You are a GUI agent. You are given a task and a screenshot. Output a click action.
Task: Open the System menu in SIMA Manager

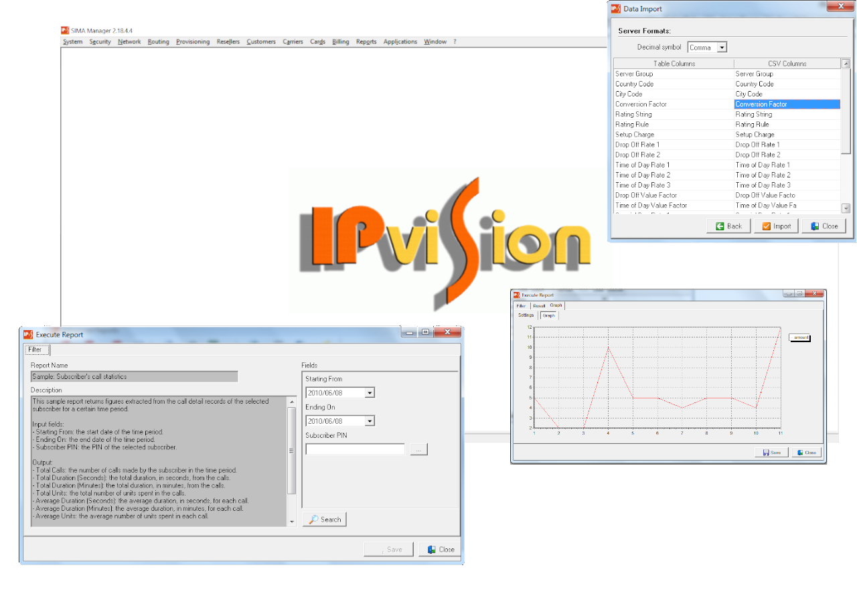pyautogui.click(x=73, y=42)
